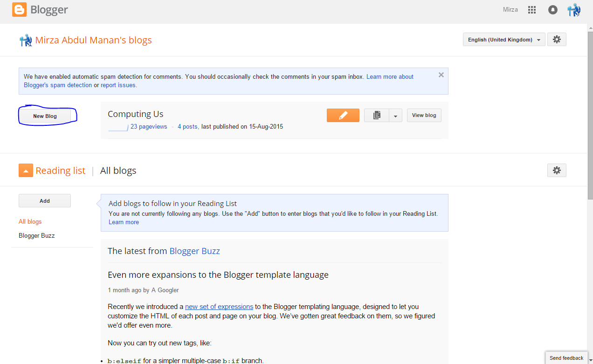Screen dimensions: 593x364
Task: Open settings gear next to language selector
Action: [x=557, y=40]
